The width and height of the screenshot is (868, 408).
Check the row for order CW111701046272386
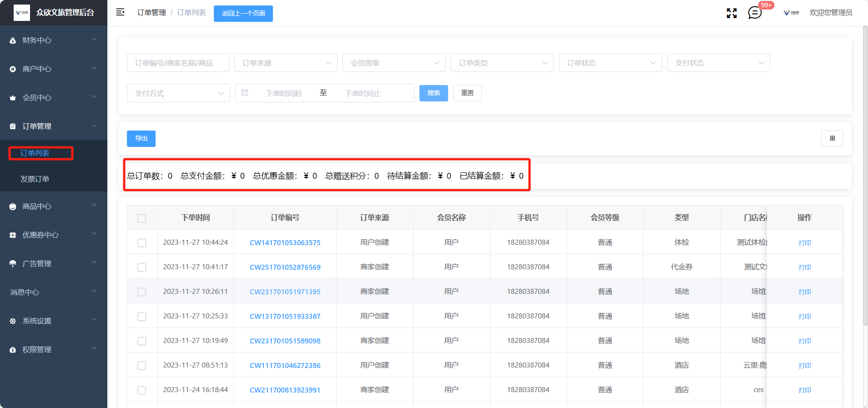142,366
